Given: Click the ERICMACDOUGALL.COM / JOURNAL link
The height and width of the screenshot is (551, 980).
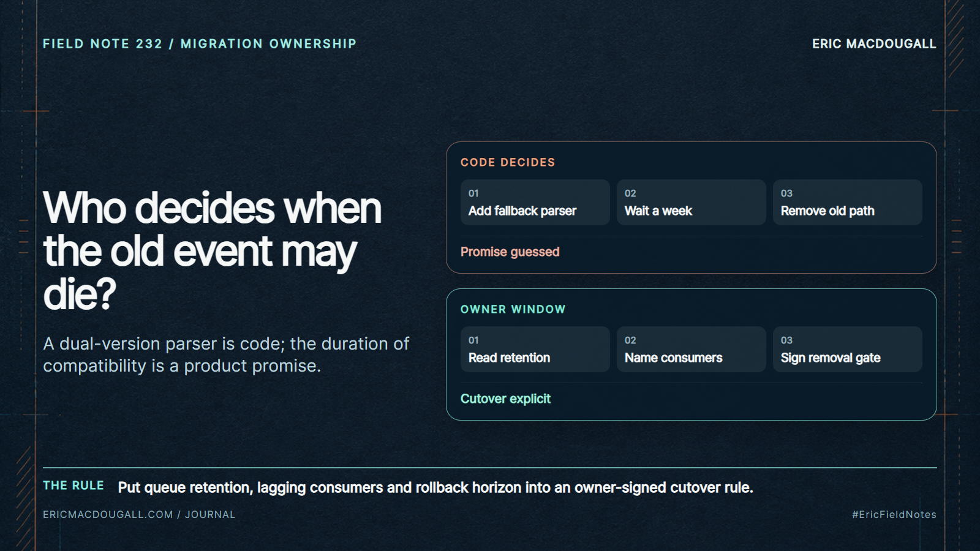Looking at the screenshot, I should 139,515.
